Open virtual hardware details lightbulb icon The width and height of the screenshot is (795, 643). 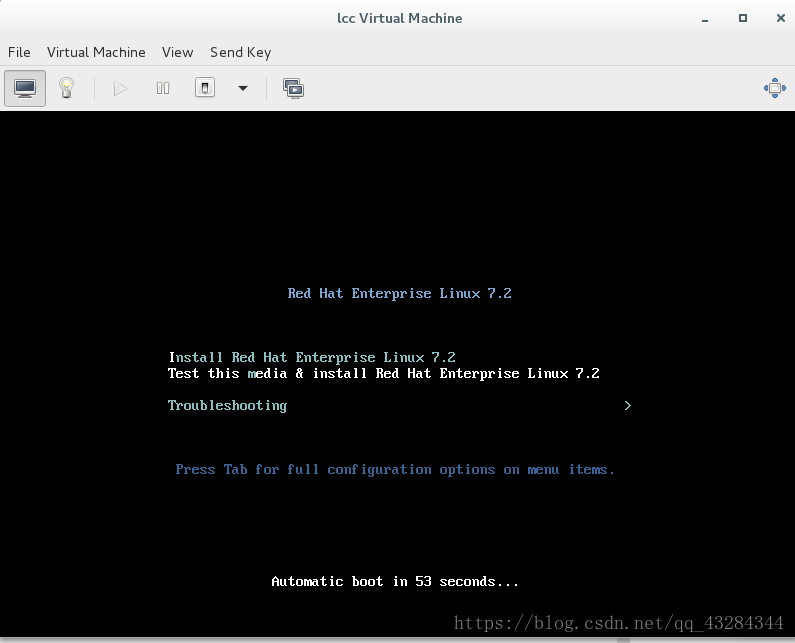coord(66,88)
